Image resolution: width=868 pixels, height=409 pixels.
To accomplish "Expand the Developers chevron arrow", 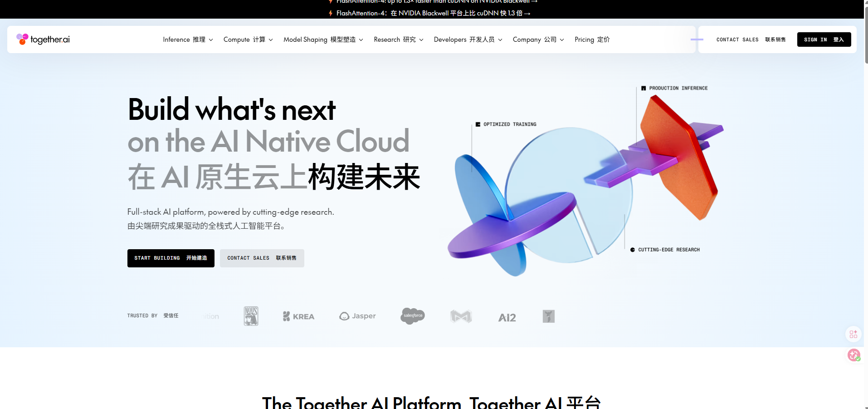I will point(500,40).
